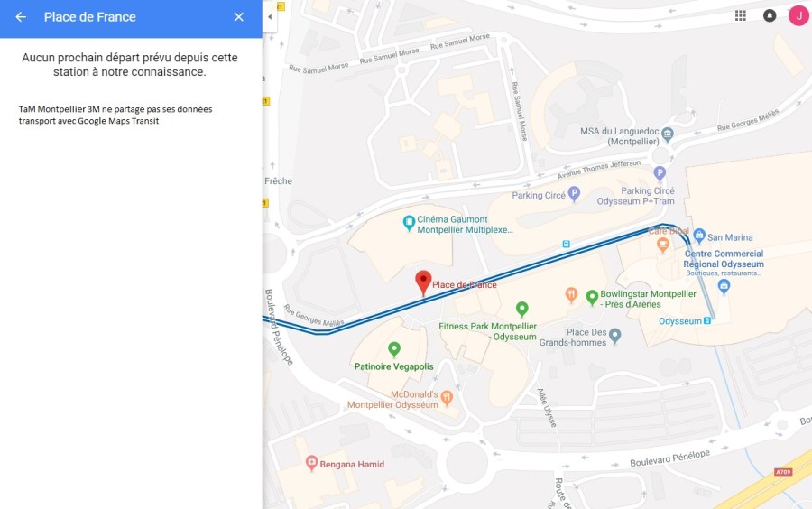Select the Place Des Grands-hommes marker

tap(614, 336)
